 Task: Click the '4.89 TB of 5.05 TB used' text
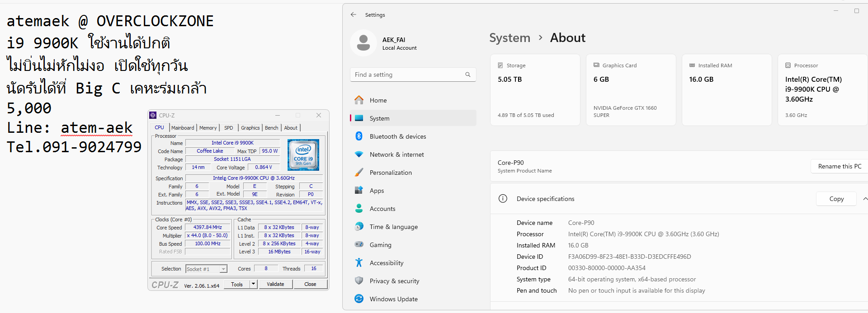[526, 115]
